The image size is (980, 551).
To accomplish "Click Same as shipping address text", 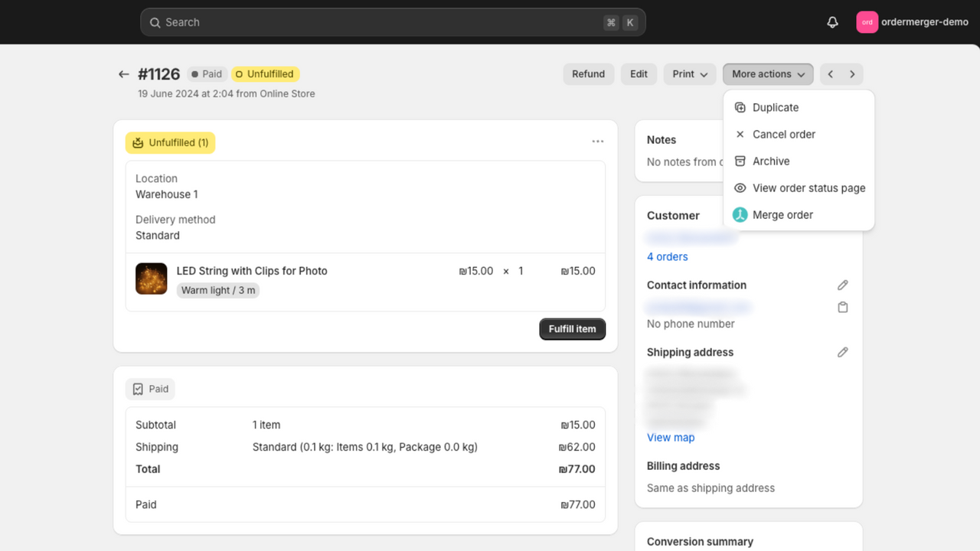I will click(x=710, y=488).
